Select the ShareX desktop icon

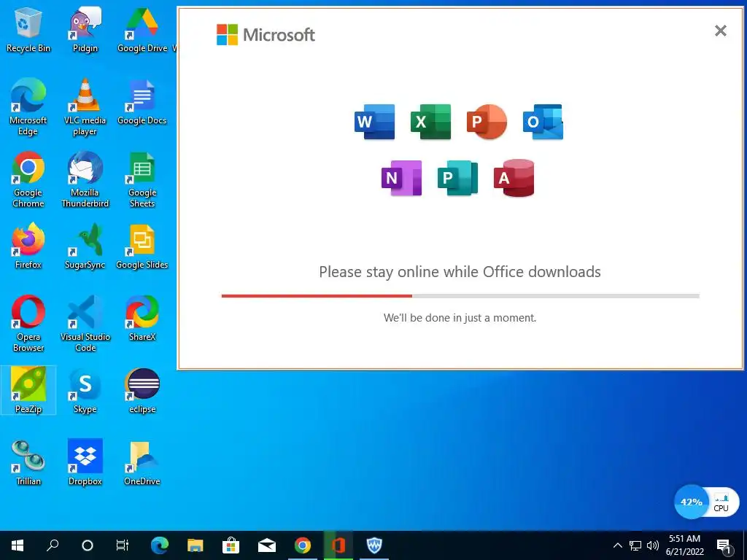pos(142,319)
